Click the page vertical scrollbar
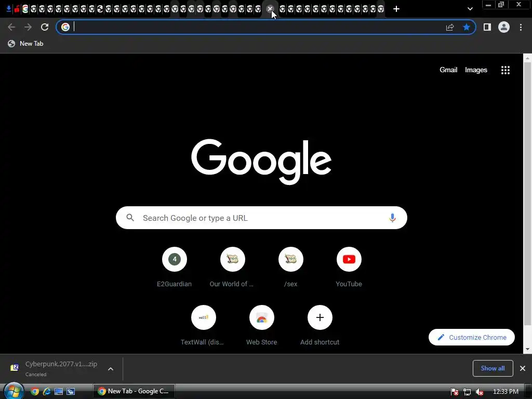This screenshot has width=532, height=399. pos(528,193)
